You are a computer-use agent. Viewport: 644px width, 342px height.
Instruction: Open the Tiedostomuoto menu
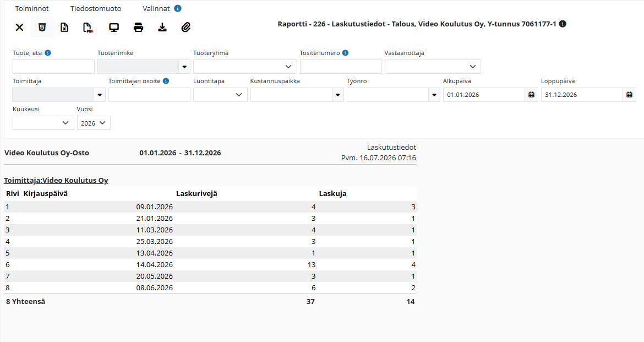96,9
